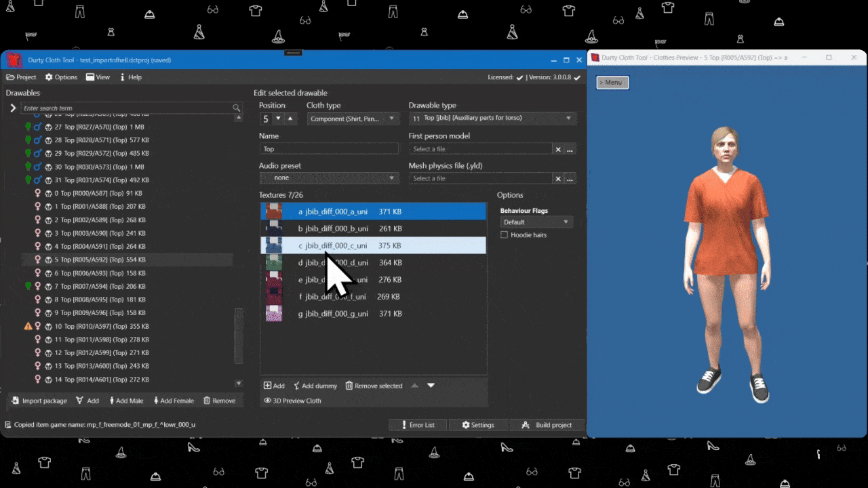
Task: Select texture thumbnail g jbib_diff_000_g_uni
Action: [x=274, y=314]
